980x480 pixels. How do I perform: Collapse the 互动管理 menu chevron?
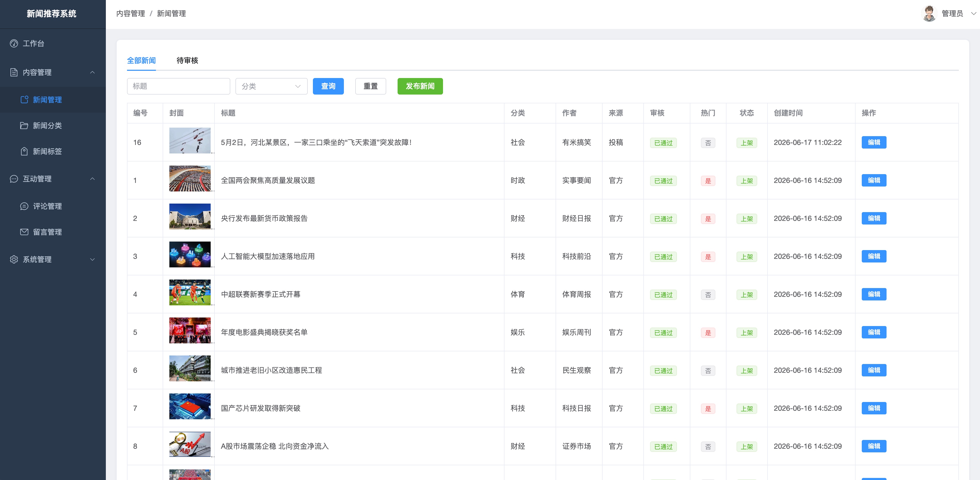[x=92, y=179]
